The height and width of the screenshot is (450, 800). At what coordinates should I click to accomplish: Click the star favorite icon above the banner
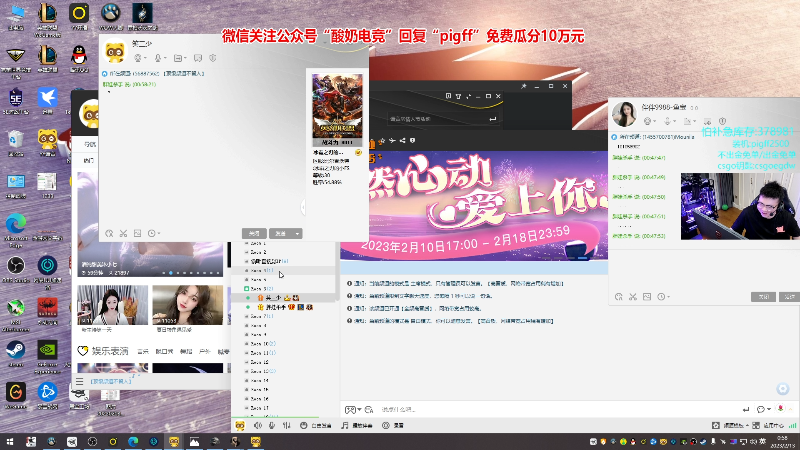[382, 140]
